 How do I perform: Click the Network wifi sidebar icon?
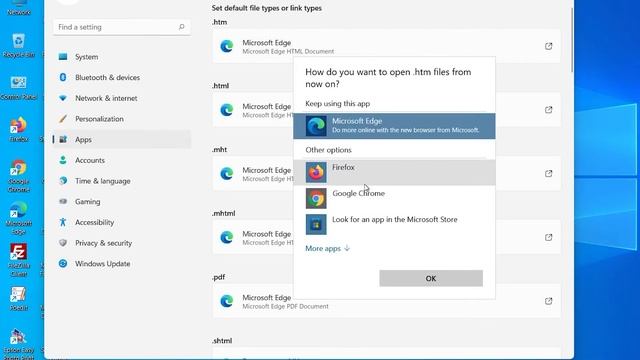pyautogui.click(x=63, y=98)
